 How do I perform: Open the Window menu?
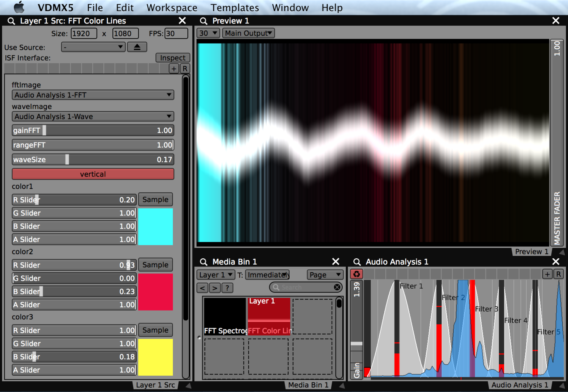290,8
